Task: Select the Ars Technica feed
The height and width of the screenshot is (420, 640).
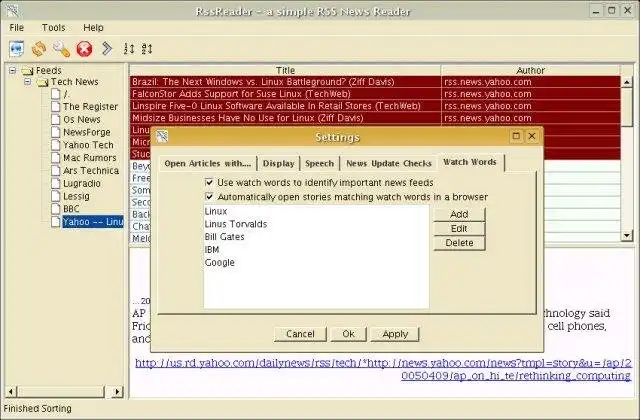Action: [x=91, y=170]
